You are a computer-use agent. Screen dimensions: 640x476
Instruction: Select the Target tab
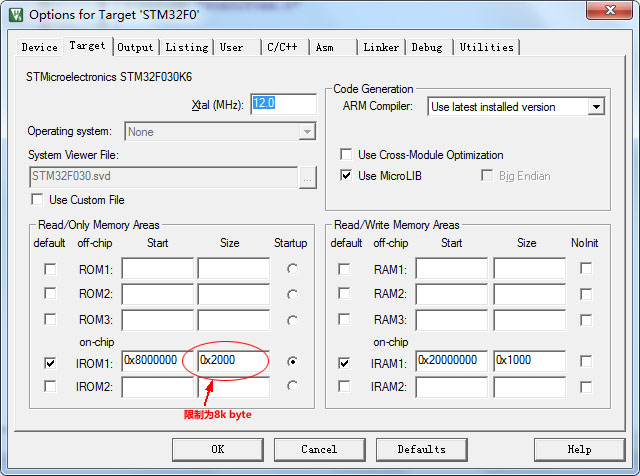tap(87, 46)
